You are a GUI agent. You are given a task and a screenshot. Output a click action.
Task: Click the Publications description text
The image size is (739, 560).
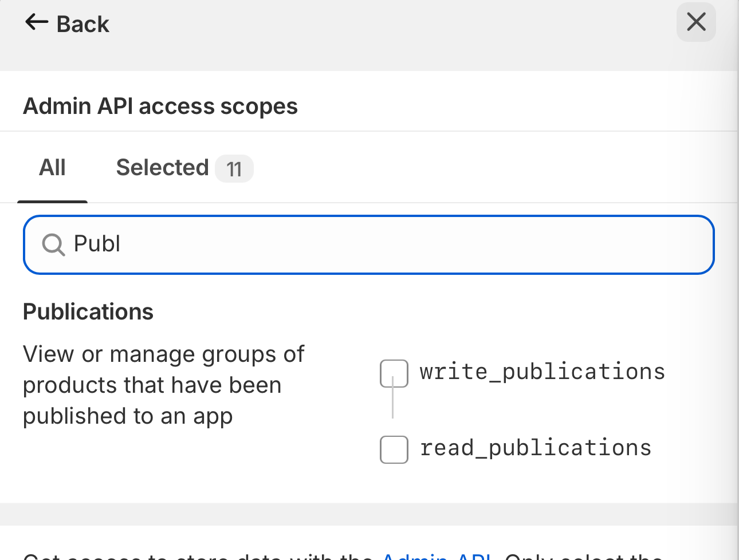pyautogui.click(x=163, y=385)
